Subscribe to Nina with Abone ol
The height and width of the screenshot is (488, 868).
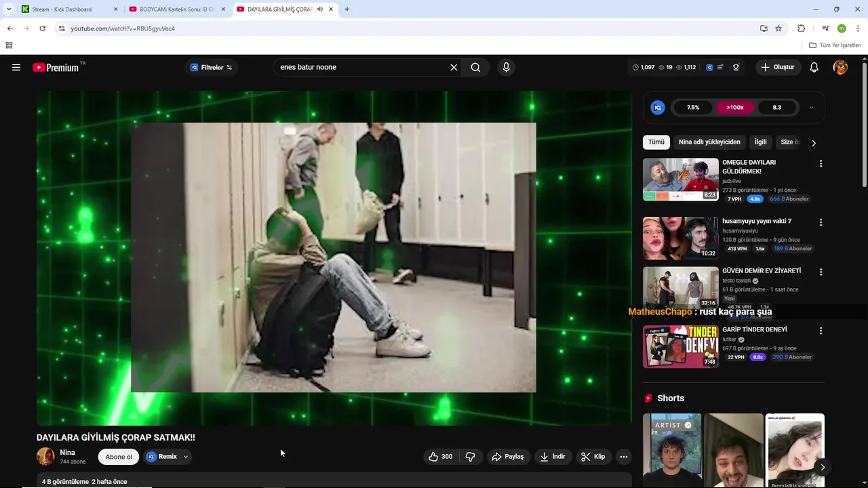click(119, 457)
